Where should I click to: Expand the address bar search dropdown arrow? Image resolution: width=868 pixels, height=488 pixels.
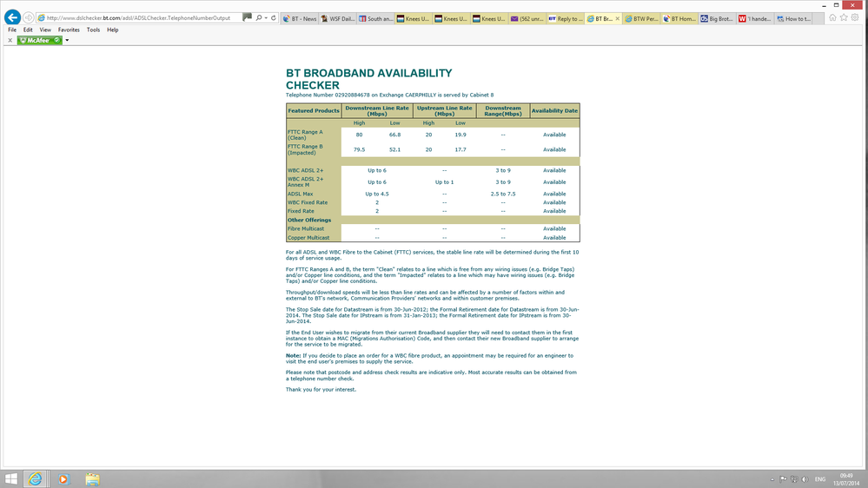pyautogui.click(x=266, y=17)
